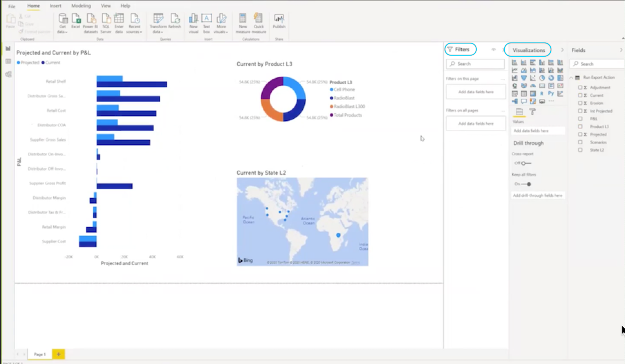Switch to Model view in the sidebar
625x364 pixels.
8,74
